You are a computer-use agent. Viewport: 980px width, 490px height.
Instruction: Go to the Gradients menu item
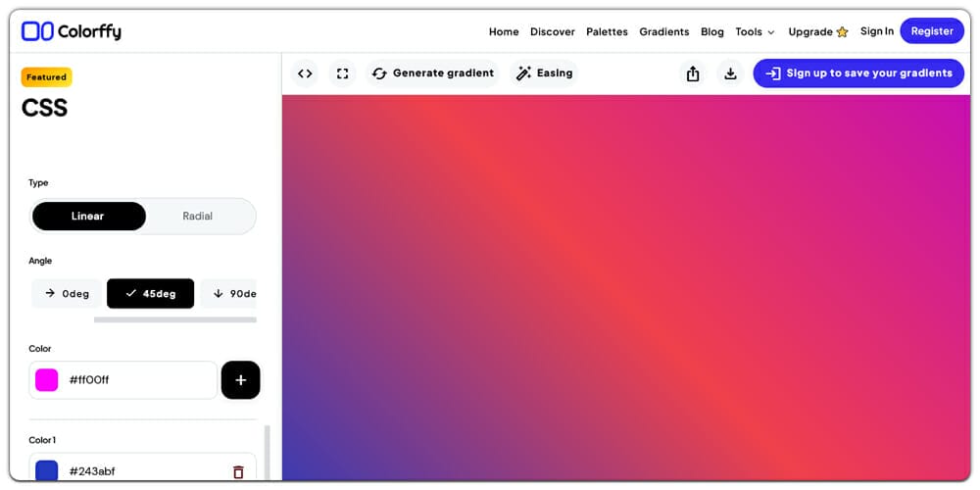tap(663, 31)
